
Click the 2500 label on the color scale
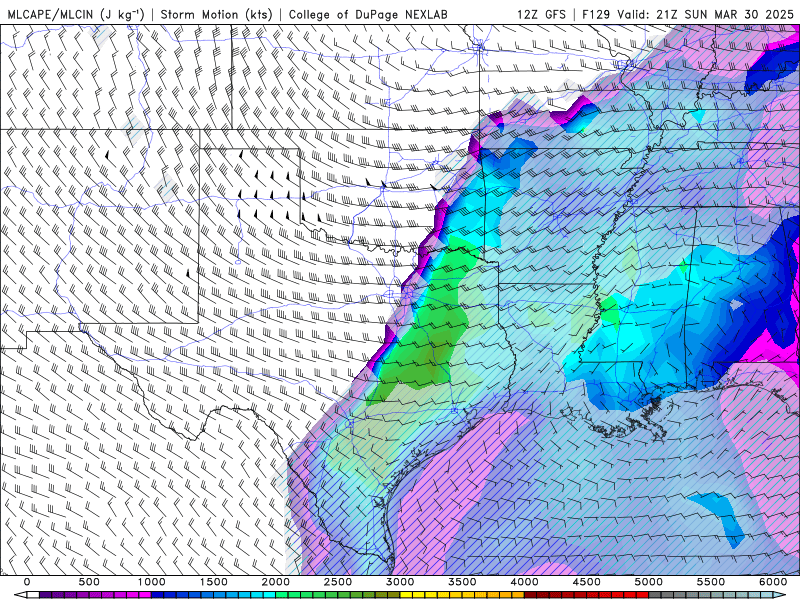(x=338, y=582)
